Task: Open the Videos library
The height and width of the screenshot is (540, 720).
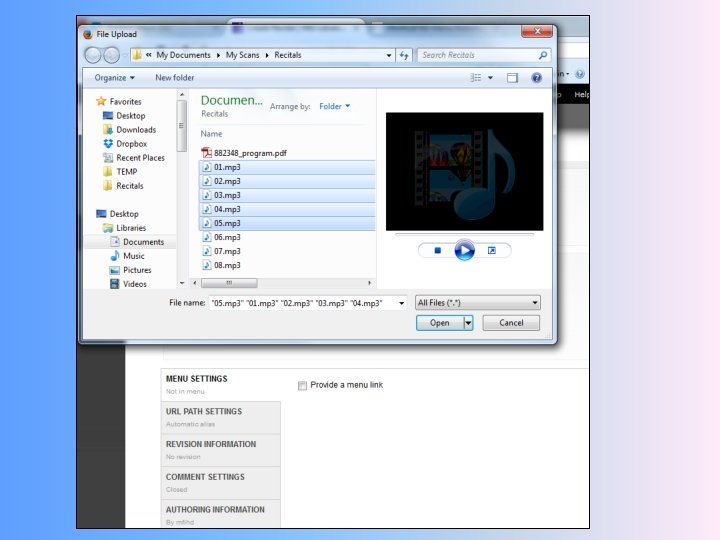Action: point(128,284)
